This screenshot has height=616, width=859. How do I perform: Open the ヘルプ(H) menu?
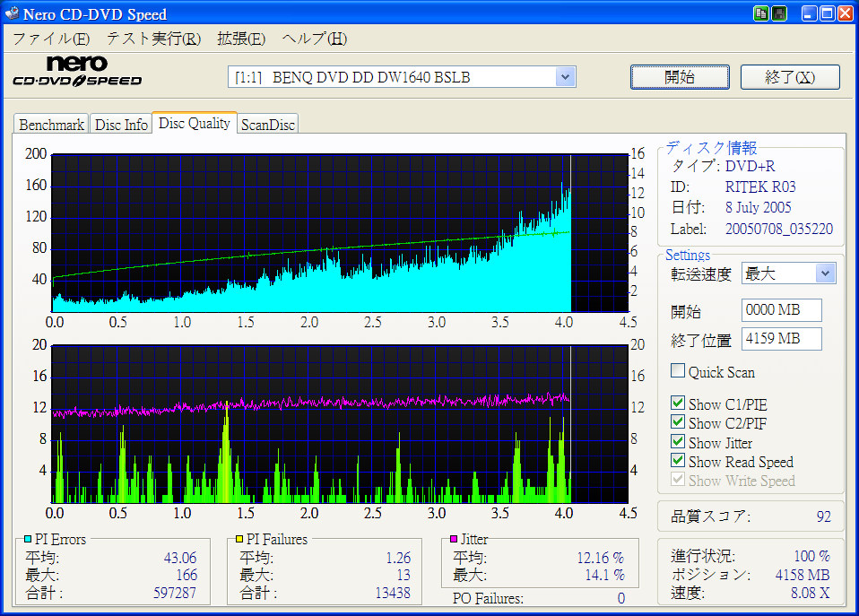pos(315,39)
